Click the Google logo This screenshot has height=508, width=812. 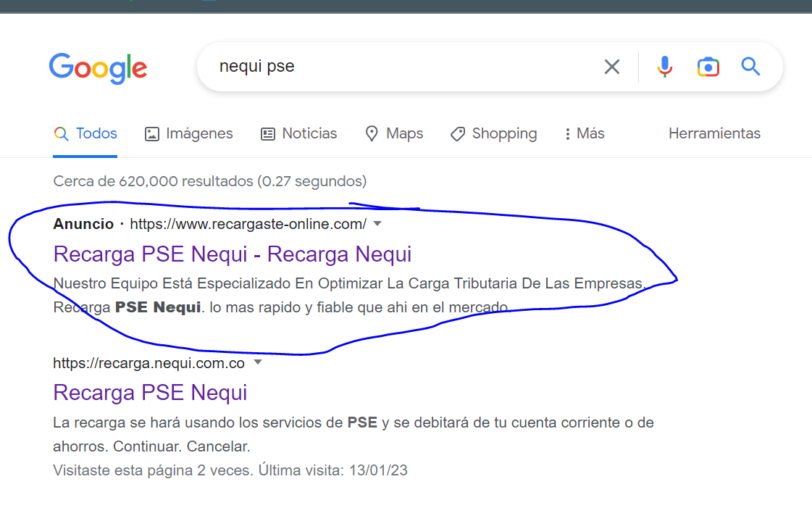tap(98, 68)
